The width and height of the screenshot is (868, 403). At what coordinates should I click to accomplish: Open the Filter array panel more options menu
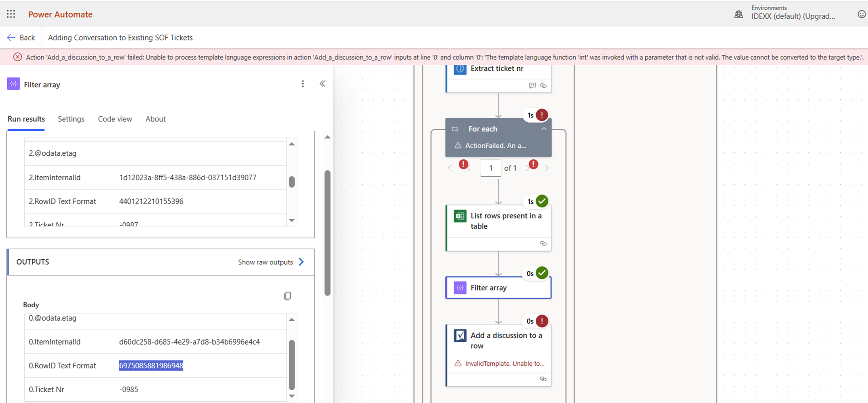tap(303, 84)
